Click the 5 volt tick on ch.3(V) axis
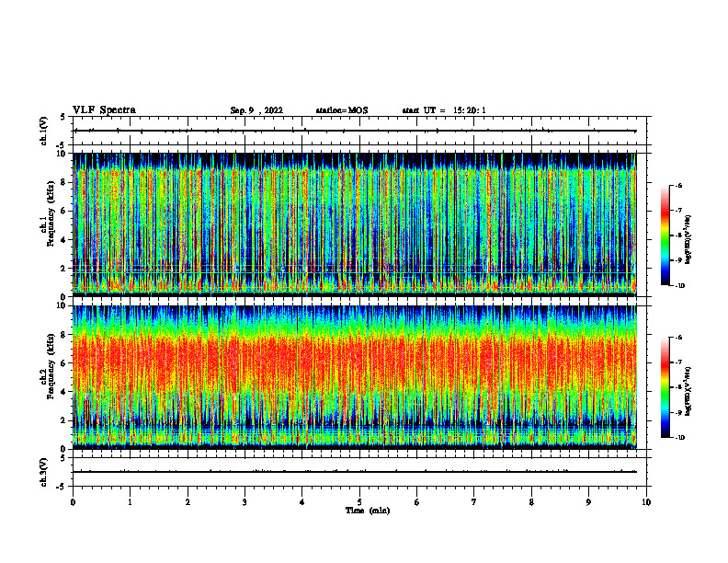The image size is (728, 563). [64, 458]
